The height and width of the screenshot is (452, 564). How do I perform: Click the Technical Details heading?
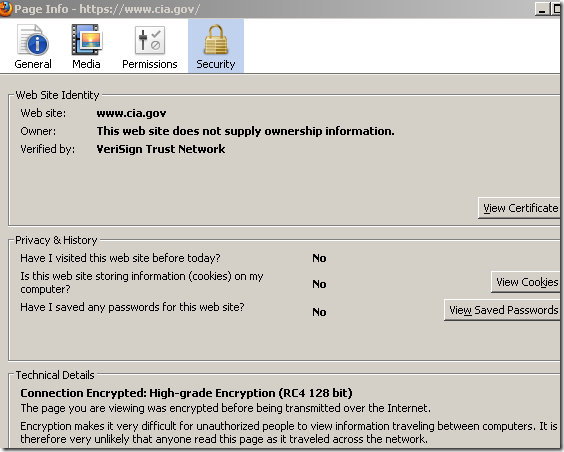tap(55, 375)
